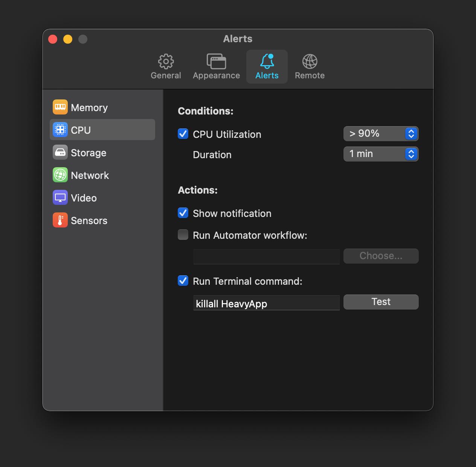Open the Duration dropdown showing 1 min
Screen dimensions: 476x467
[381, 154]
